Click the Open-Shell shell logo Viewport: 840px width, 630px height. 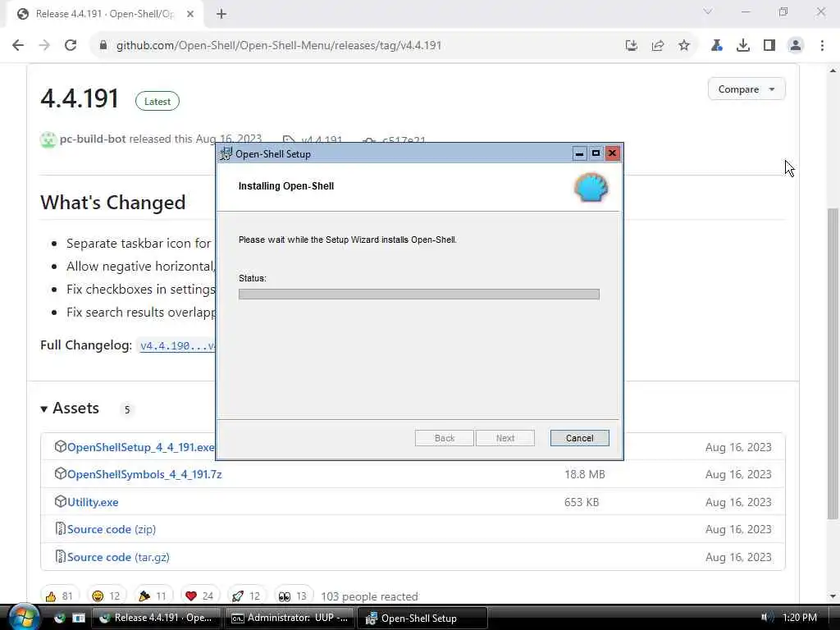tap(591, 188)
